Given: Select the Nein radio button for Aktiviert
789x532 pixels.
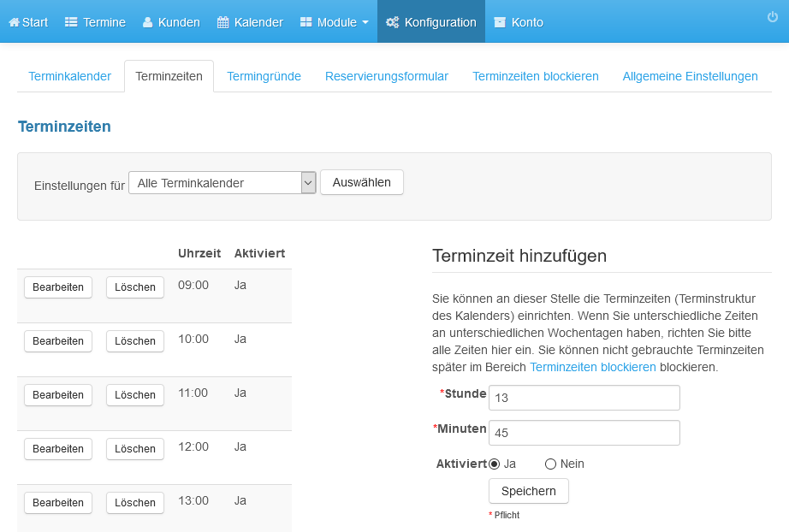Looking at the screenshot, I should 550,464.
